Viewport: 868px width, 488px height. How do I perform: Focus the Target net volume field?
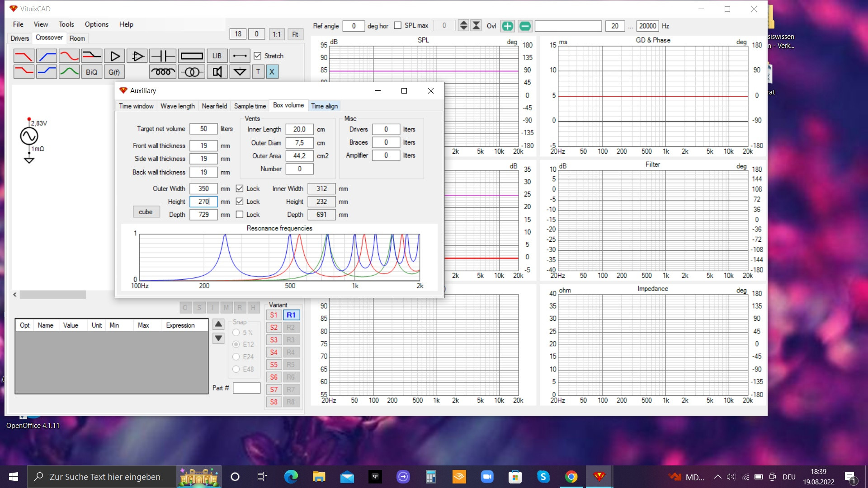click(203, 129)
